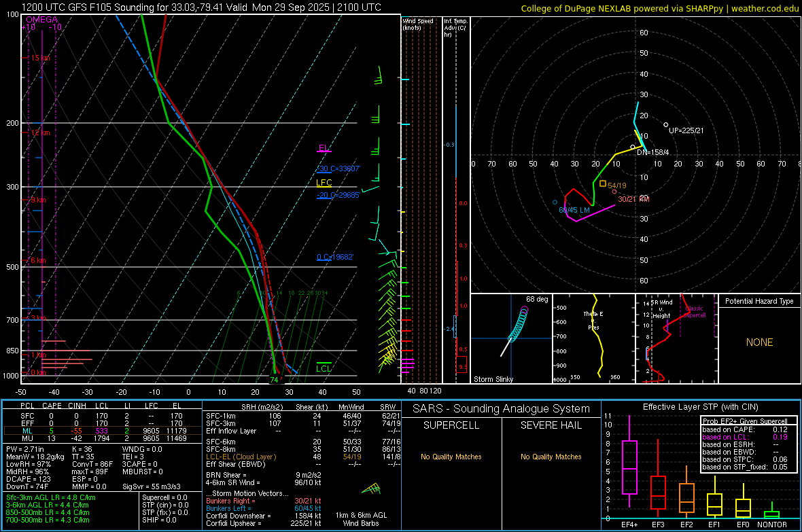Click the 'Theta-E v. Pres' panel label

[x=593, y=320]
